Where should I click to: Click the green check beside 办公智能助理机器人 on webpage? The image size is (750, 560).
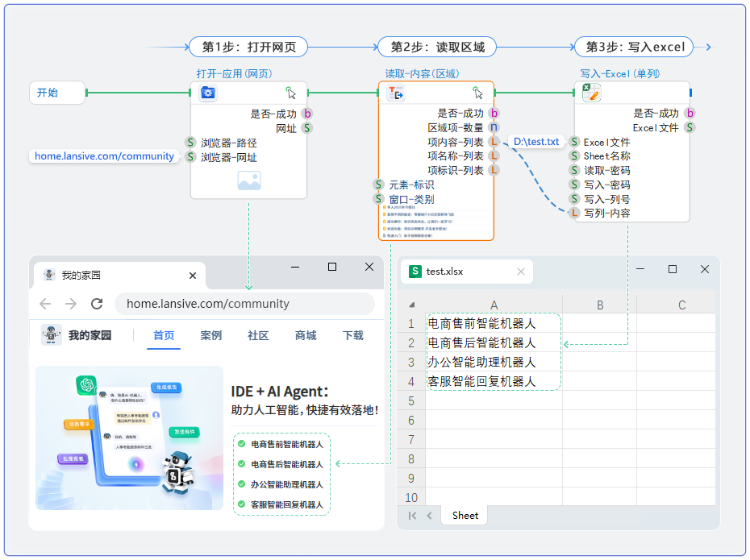[240, 484]
